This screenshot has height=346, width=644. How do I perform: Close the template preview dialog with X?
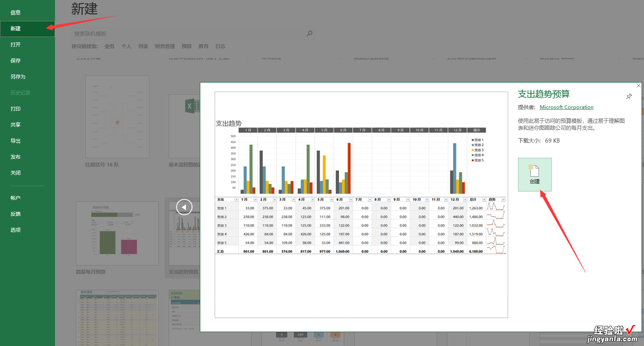pyautogui.click(x=638, y=85)
